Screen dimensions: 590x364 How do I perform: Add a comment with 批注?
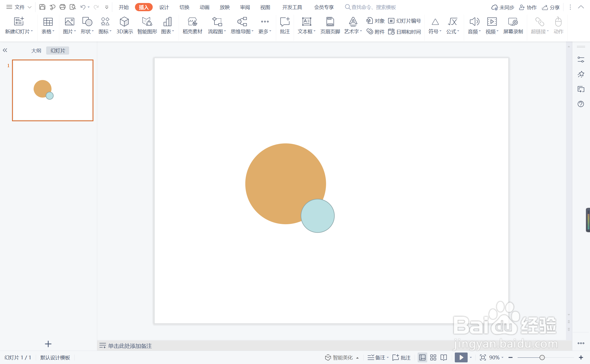pyautogui.click(x=285, y=26)
